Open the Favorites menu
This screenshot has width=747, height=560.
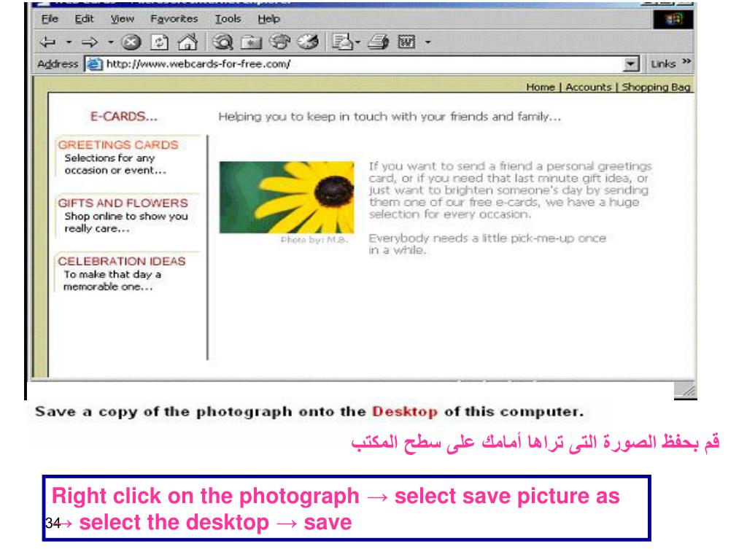tap(174, 19)
